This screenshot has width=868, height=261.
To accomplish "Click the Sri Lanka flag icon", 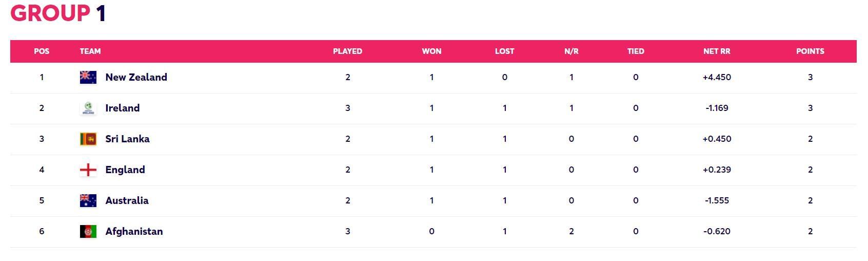I will coord(88,139).
